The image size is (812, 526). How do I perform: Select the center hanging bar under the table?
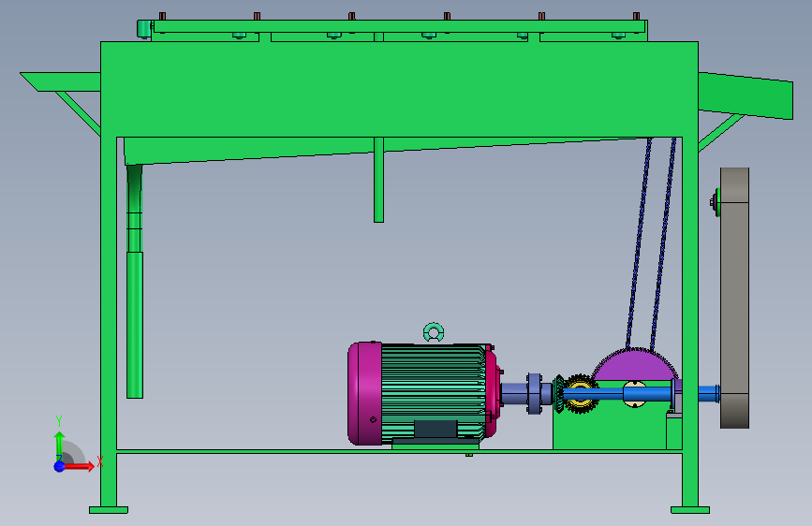378,180
